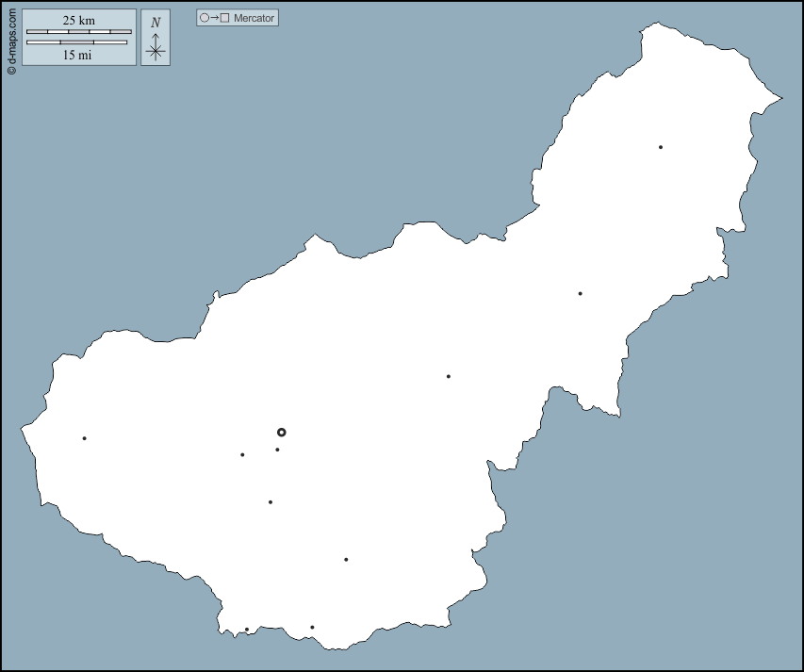Click the 15 mi scale label
This screenshot has width=804, height=672.
coord(77,55)
